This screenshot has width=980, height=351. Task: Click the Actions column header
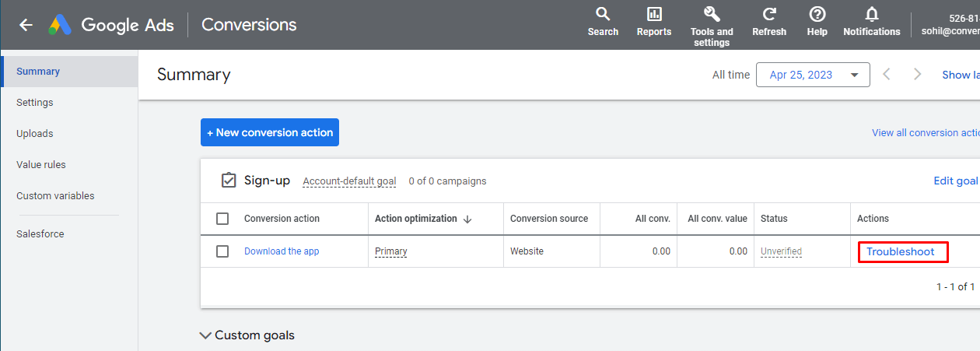click(x=873, y=219)
